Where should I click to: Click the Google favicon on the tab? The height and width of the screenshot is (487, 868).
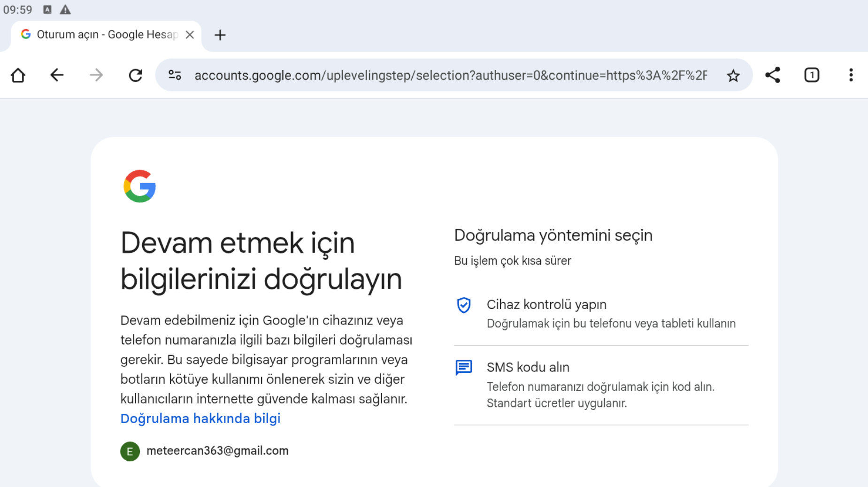(x=26, y=34)
